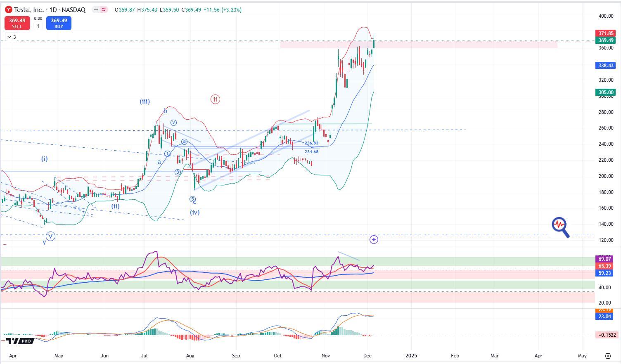Screen dimensions: 621x364
Task: Click the order quantity field showing 1
Action: point(38,26)
